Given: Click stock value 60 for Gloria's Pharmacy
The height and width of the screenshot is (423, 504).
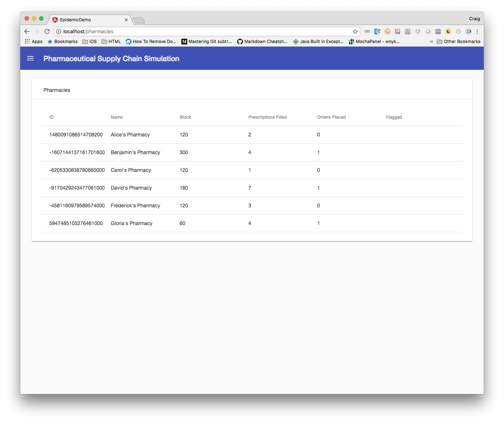Looking at the screenshot, I should click(x=182, y=223).
